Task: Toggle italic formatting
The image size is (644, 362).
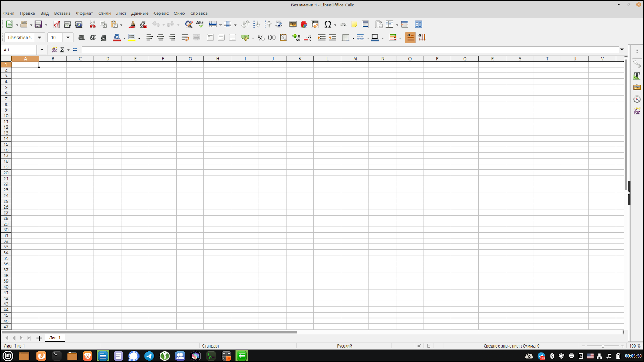Action: tap(92, 38)
